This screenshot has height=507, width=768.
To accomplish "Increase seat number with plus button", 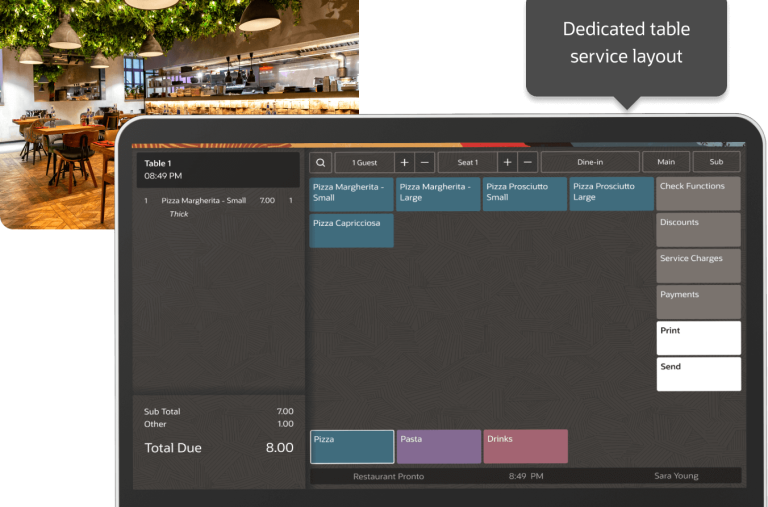I will pos(507,162).
